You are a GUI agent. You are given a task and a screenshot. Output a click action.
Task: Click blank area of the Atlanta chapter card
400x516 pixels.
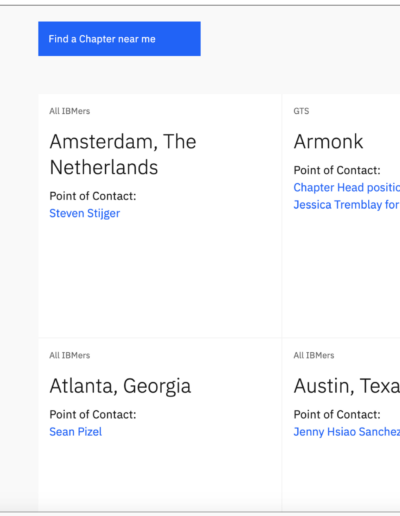point(160,477)
